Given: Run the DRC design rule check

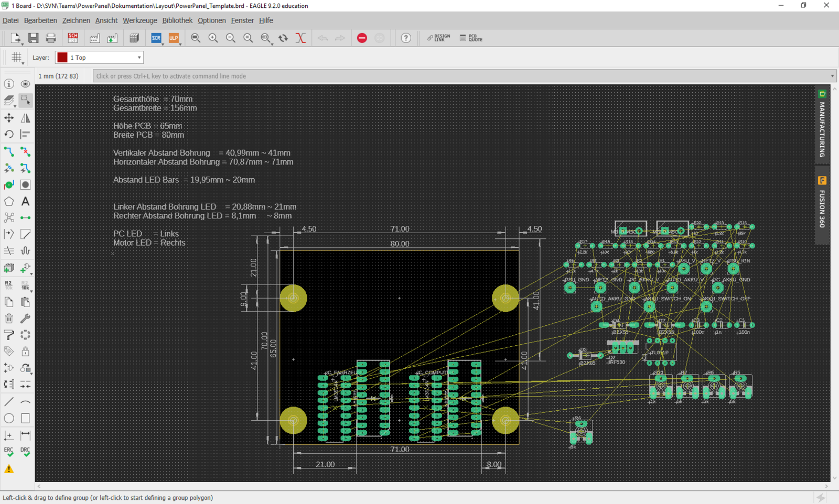Looking at the screenshot, I should 25,452.
